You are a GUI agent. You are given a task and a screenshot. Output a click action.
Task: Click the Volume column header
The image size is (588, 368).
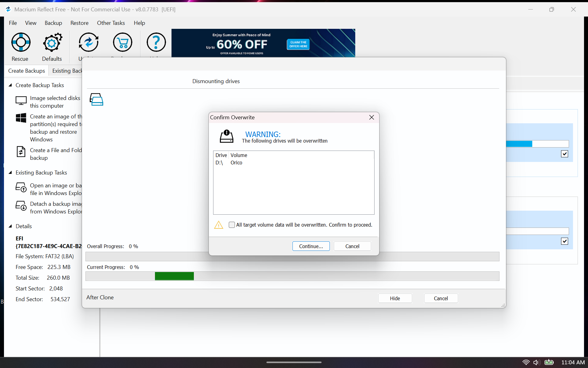tap(239, 155)
